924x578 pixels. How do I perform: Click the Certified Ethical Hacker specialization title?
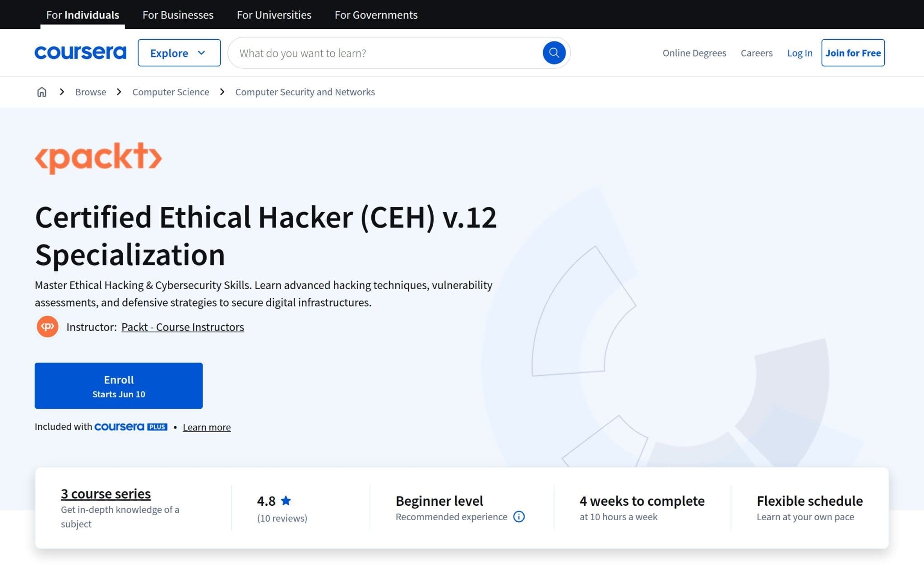pos(266,236)
